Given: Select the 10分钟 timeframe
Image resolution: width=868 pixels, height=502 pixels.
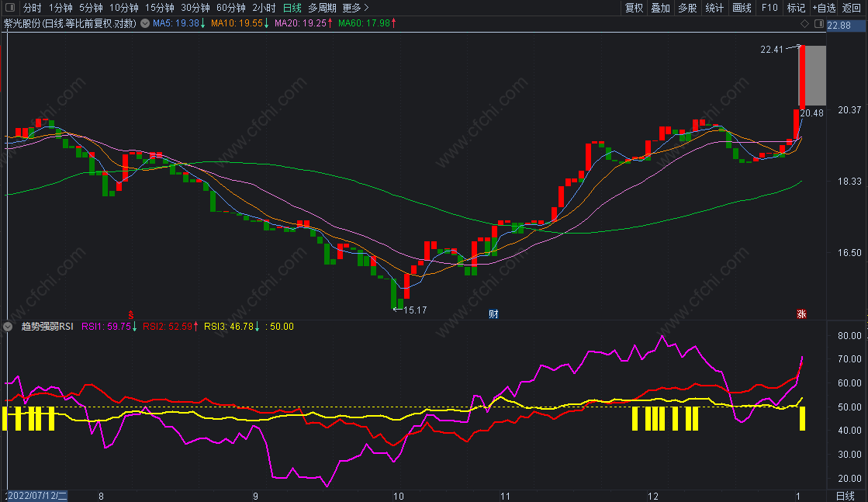Looking at the screenshot, I should click(x=124, y=8).
